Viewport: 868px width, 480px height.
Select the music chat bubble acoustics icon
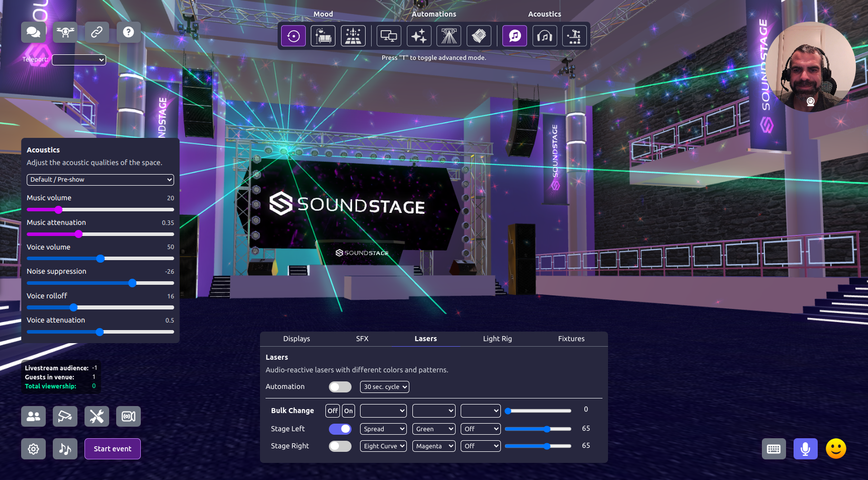515,36
